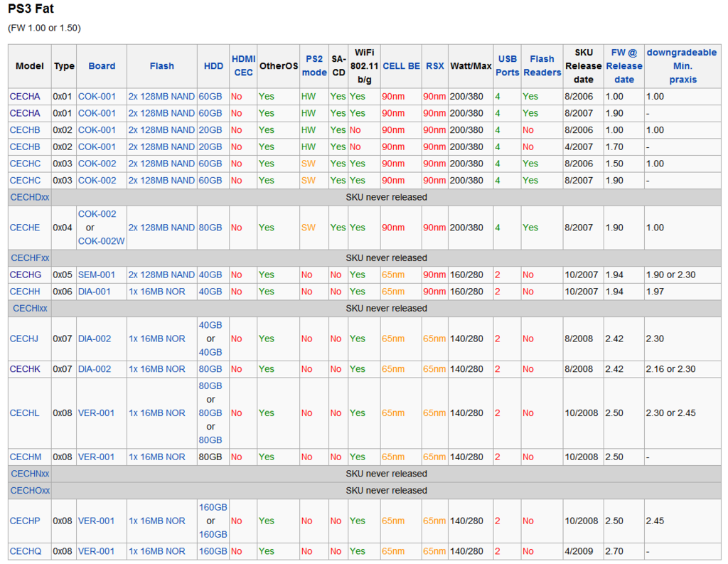
Task: Open DIA-002 board link in CECHK row
Action: [x=95, y=369]
